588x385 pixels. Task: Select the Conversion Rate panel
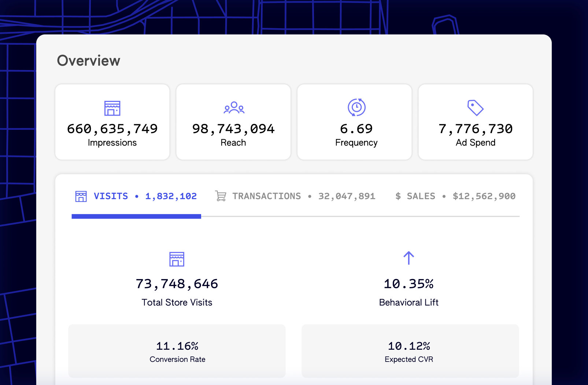point(177,351)
